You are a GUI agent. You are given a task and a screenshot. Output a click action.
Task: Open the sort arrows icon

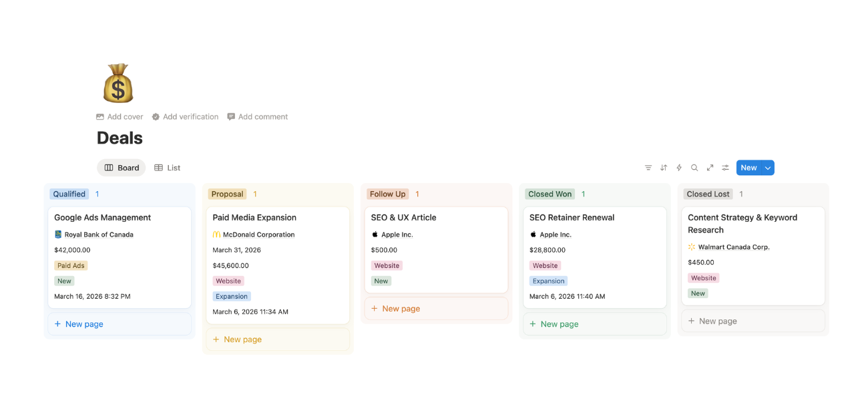(x=664, y=168)
